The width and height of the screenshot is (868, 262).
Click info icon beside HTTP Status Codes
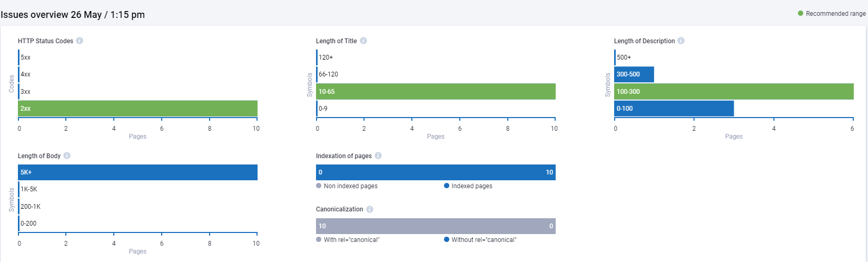point(80,41)
